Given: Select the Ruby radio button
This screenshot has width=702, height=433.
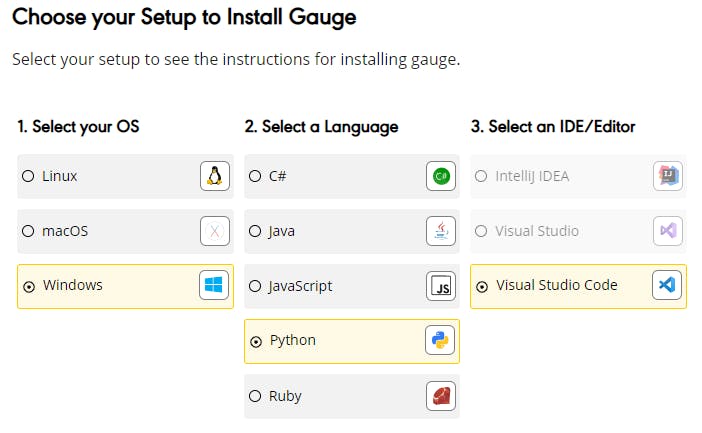Looking at the screenshot, I should point(255,396).
